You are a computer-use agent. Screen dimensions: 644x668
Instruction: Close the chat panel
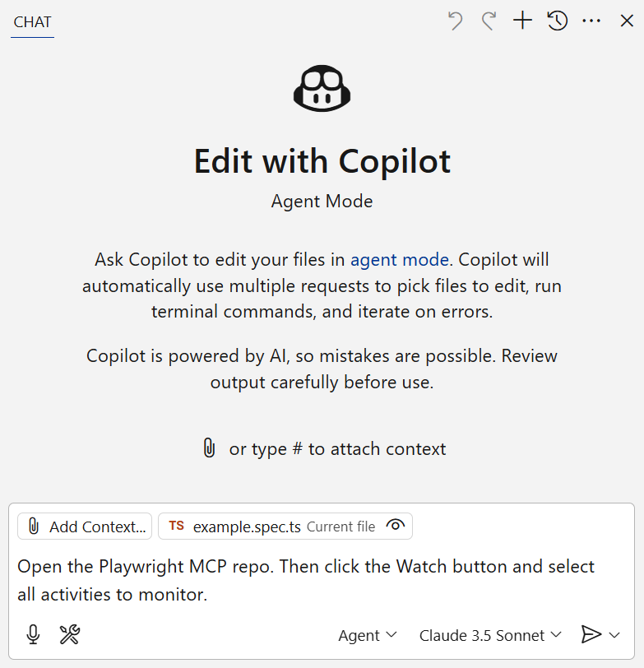pyautogui.click(x=627, y=21)
